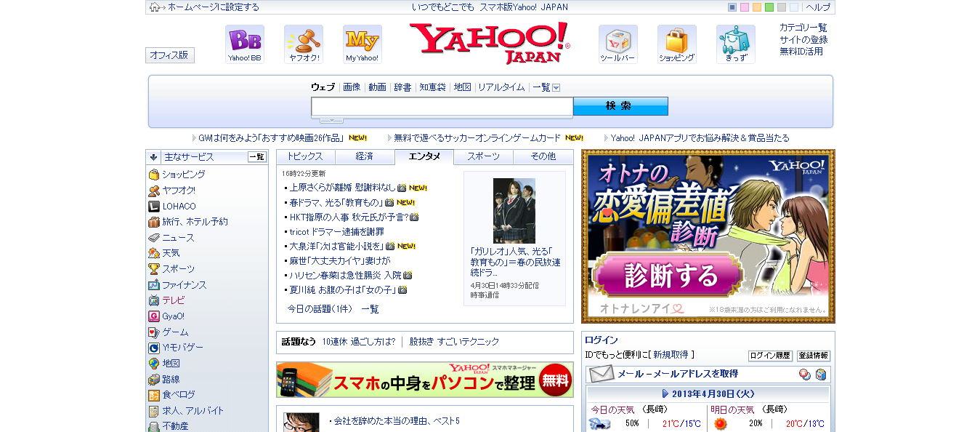Click sidebar 食べログ icon
The width and height of the screenshot is (980, 432).
tap(153, 395)
